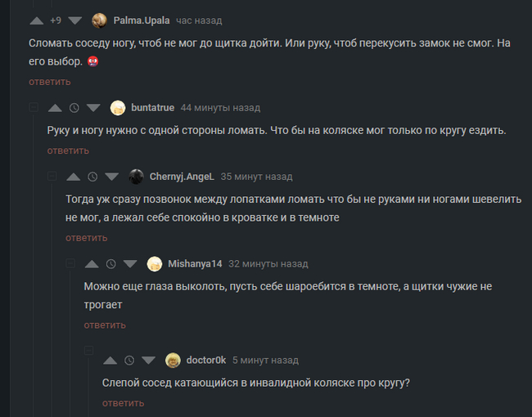Collapse buntatrue's comment thread
Screen dimensions: 532x417
(x=34, y=108)
